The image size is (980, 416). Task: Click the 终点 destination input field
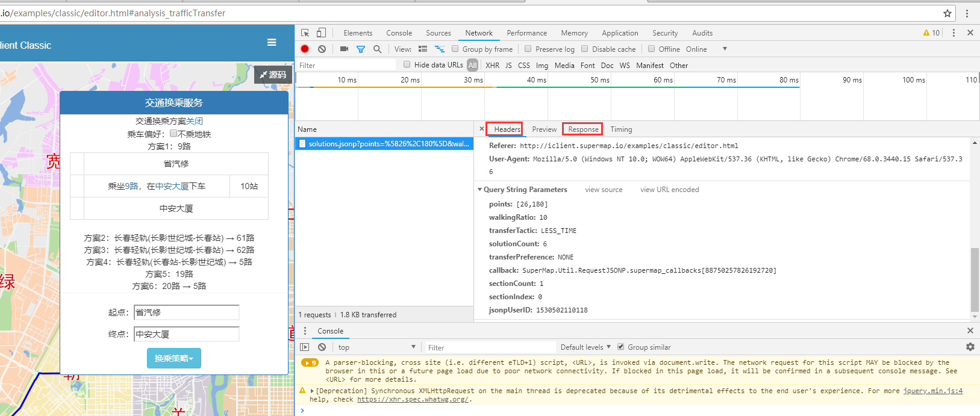point(187,334)
